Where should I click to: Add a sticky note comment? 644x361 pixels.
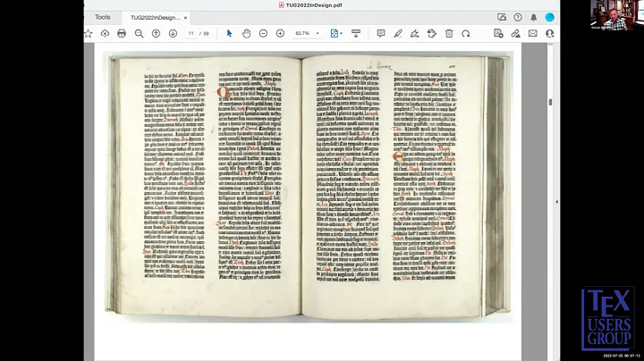(x=381, y=34)
